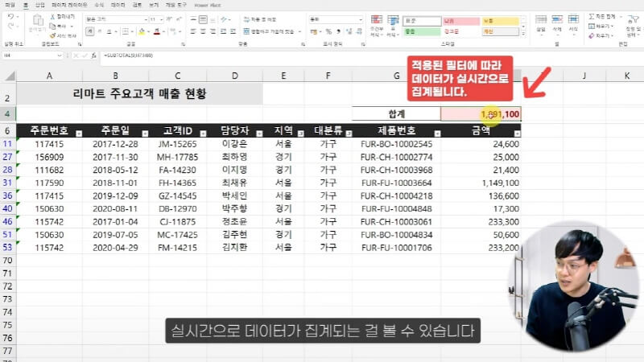Open the View ribbon tab
Viewport: 644px width, 362px height.
pyautogui.click(x=154, y=5)
